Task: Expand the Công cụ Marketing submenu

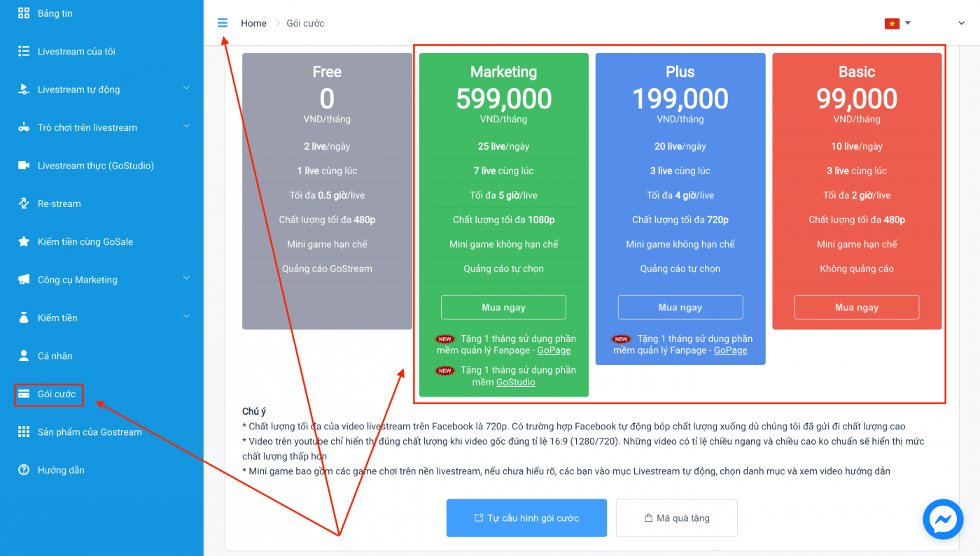Action: (186, 278)
